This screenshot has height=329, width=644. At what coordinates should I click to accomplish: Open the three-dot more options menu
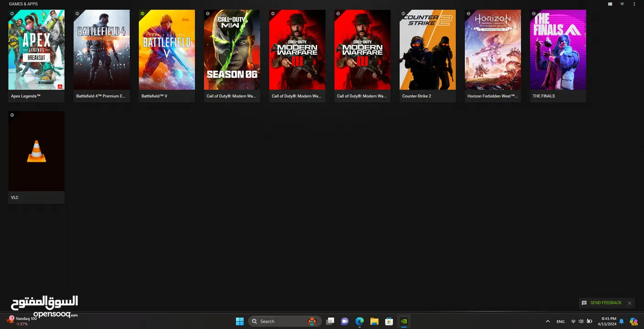(633, 4)
